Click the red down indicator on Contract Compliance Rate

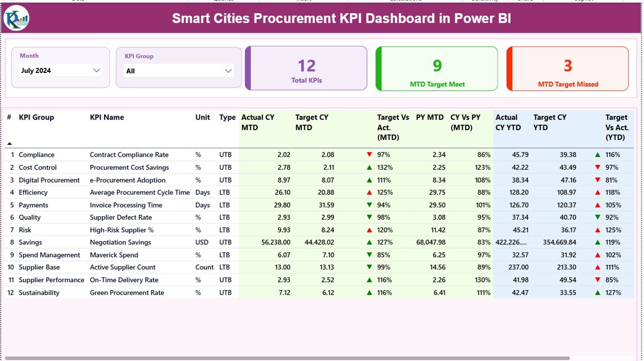pos(370,154)
